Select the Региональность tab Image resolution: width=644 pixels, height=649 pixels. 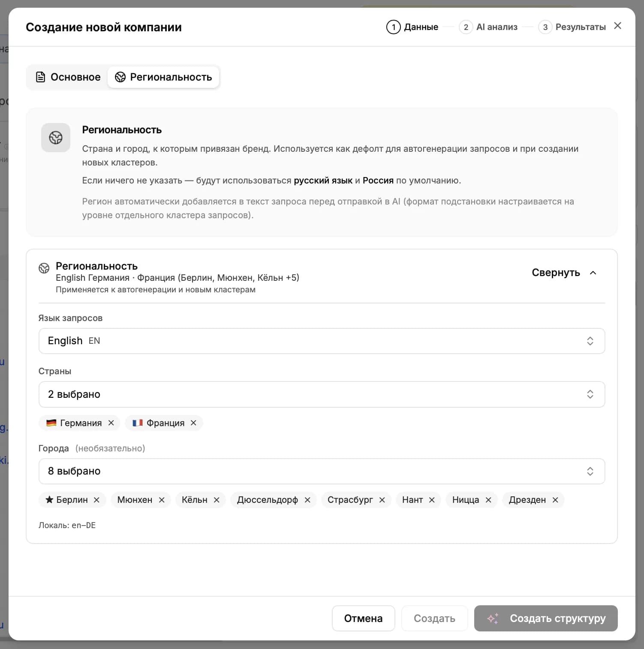pos(163,77)
